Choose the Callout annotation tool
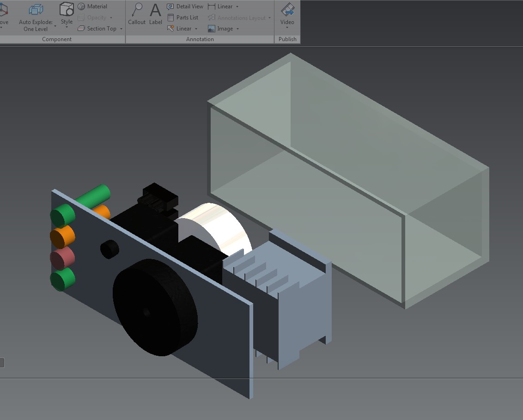This screenshot has width=523, height=420. 137,14
